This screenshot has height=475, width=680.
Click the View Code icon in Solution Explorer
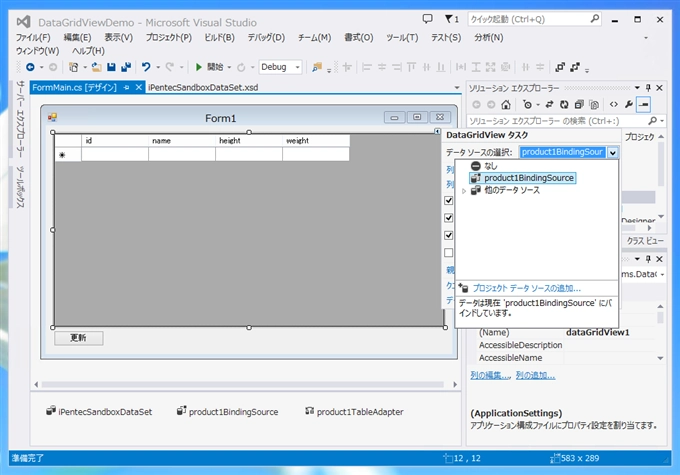click(x=613, y=104)
